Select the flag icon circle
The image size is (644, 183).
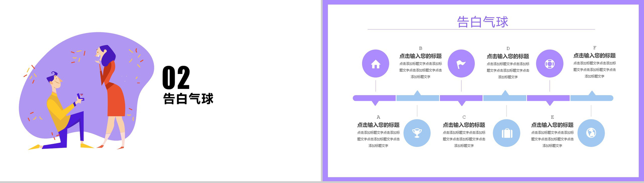pyautogui.click(x=461, y=64)
